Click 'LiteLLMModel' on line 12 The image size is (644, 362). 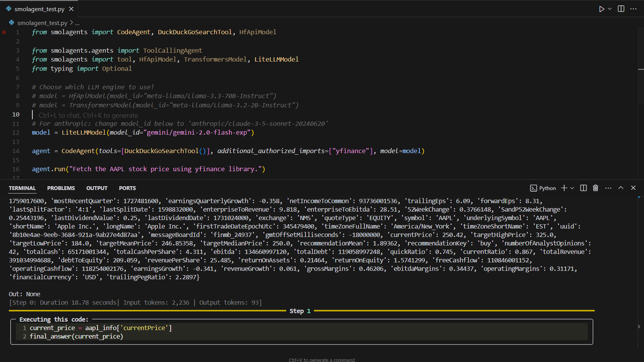click(x=84, y=132)
